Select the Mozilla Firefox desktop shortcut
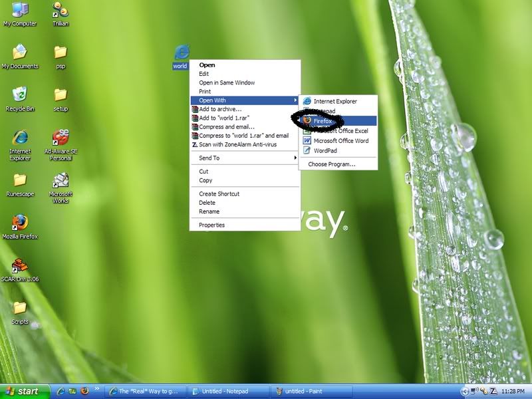 (20, 223)
